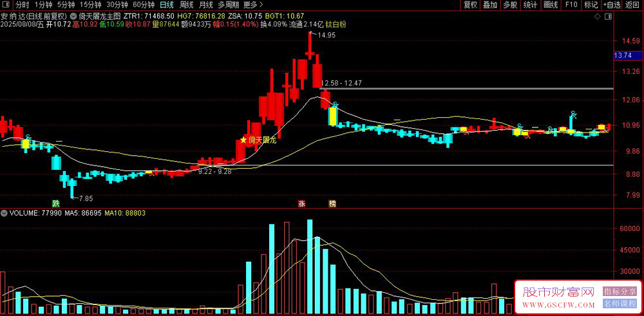The width and height of the screenshot is (644, 316).
Task: Click the BGT1: 10.67 indicator value
Action: 285,17
